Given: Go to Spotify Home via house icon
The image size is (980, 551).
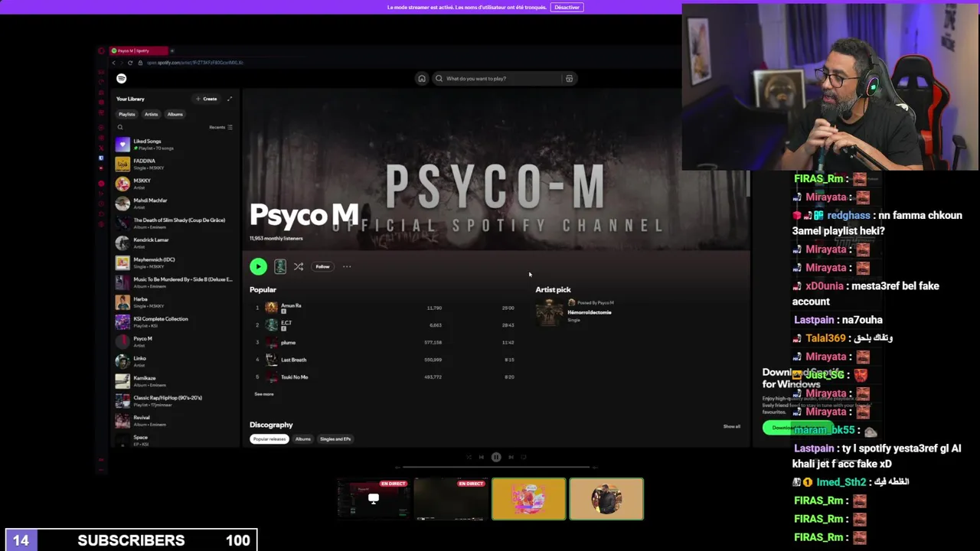Looking at the screenshot, I should [421, 78].
